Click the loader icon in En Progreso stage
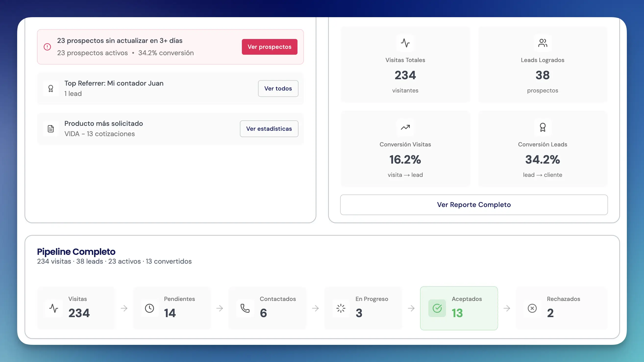 341,308
